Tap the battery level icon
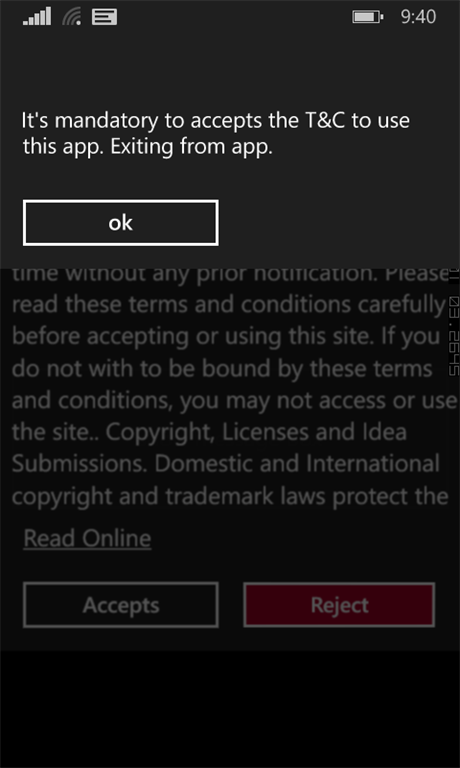Viewport: 460px width, 768px height. click(368, 17)
